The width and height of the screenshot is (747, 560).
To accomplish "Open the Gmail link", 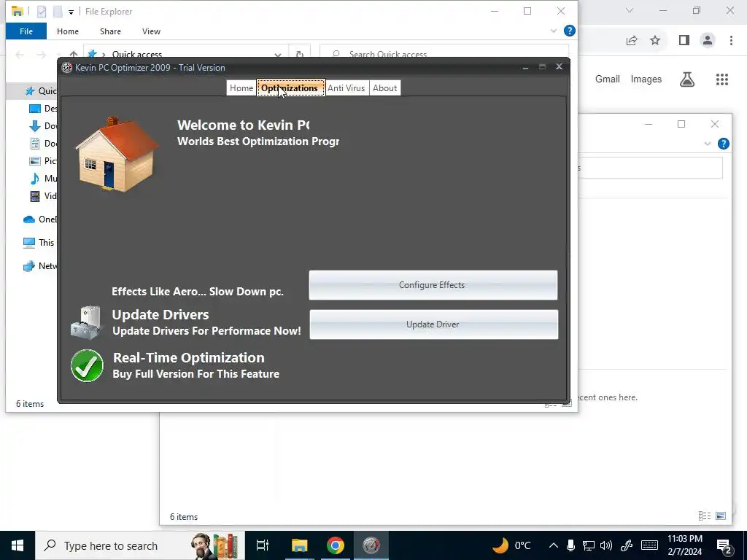I will coord(608,79).
